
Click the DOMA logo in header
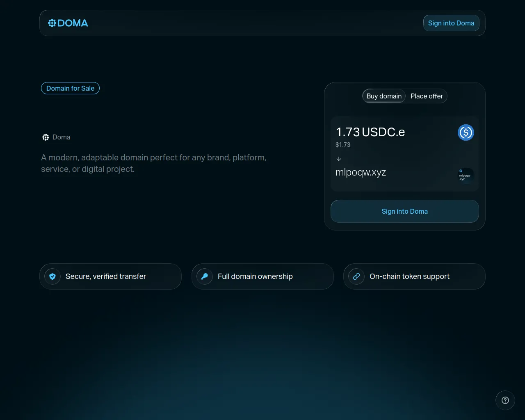pyautogui.click(x=68, y=23)
